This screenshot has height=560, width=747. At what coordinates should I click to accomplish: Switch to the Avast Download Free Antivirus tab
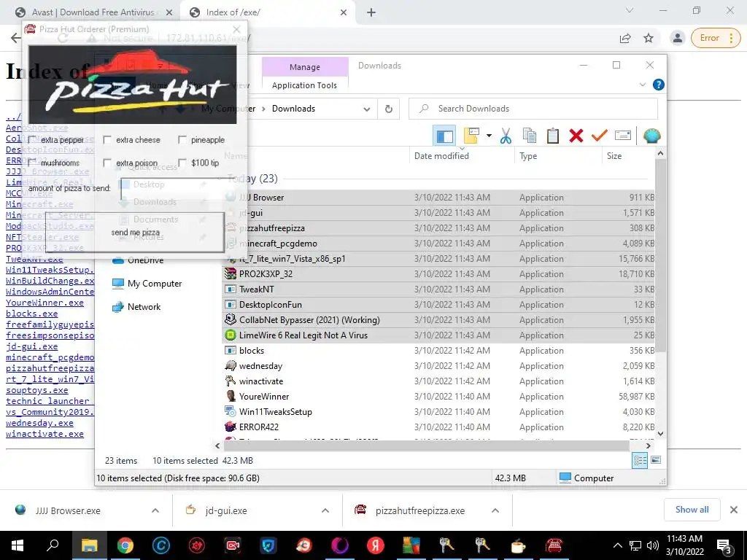coord(93,12)
